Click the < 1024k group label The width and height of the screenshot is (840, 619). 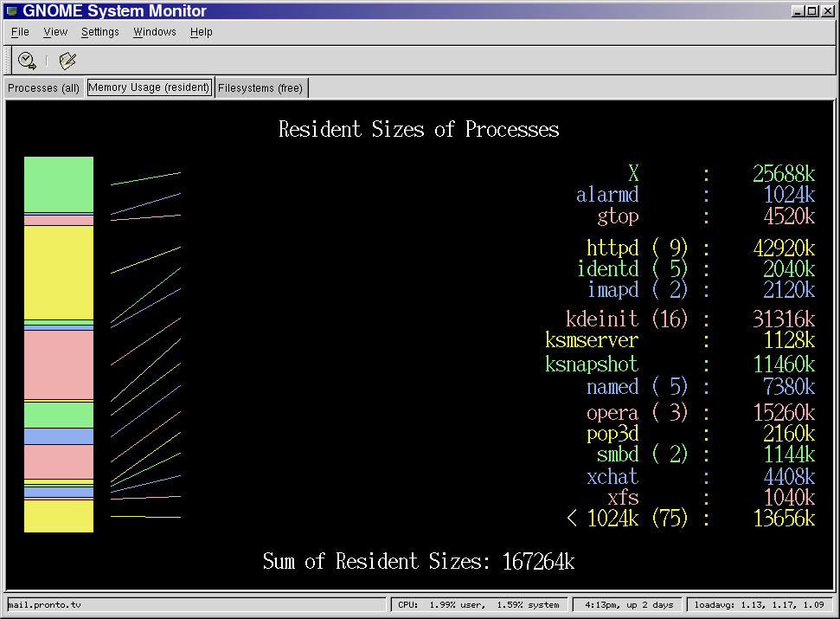coord(603,519)
